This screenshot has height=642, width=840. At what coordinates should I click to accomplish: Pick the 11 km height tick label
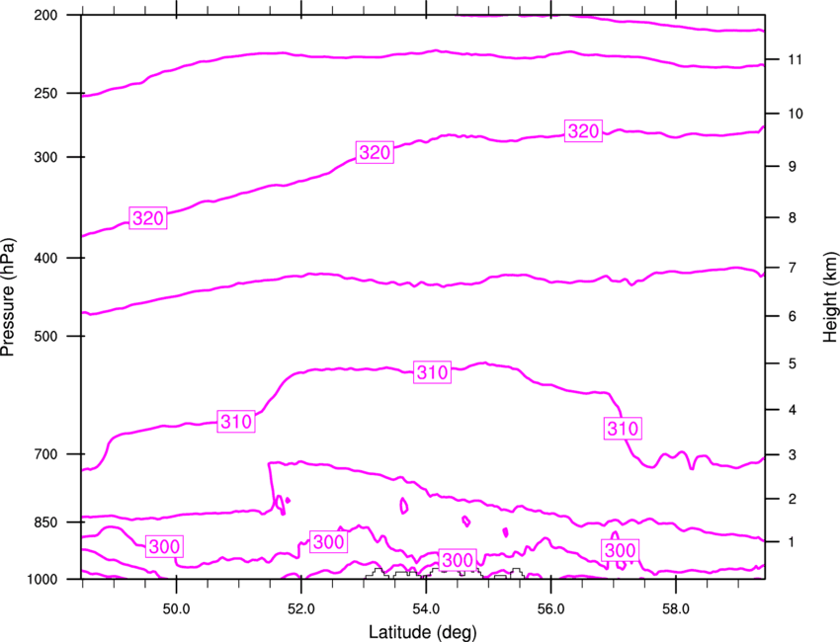coord(795,59)
